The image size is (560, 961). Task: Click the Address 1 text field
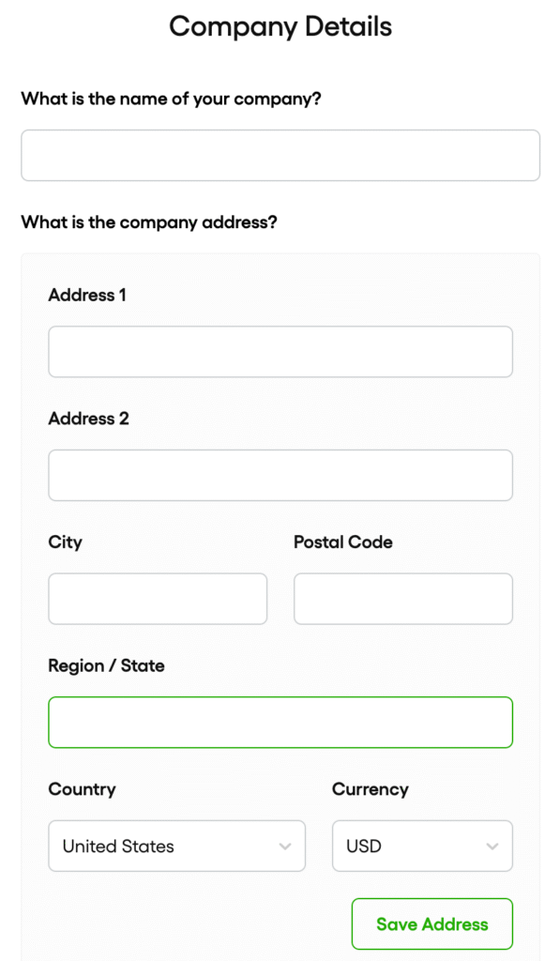280,351
